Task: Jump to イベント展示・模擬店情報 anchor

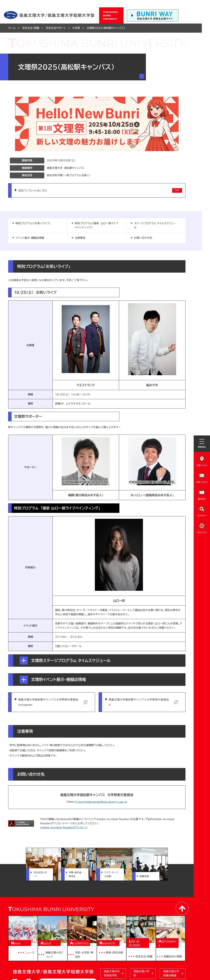Action: click(38, 238)
